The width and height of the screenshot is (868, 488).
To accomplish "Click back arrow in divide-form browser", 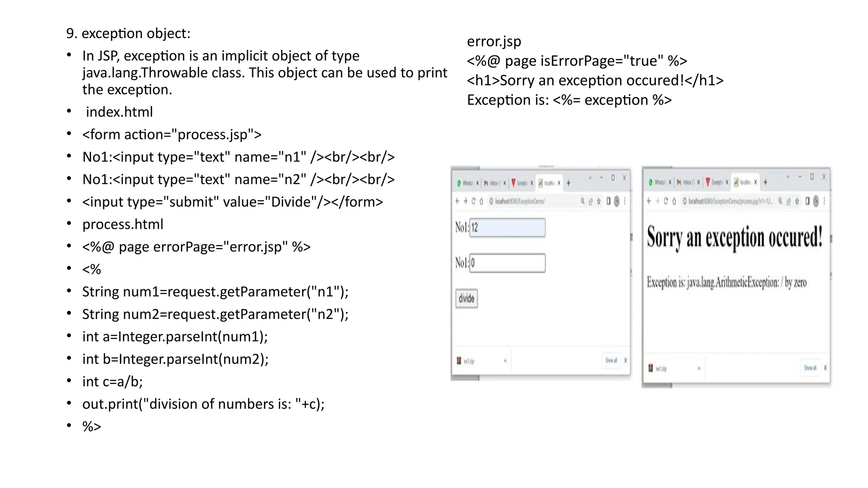I will point(457,201).
